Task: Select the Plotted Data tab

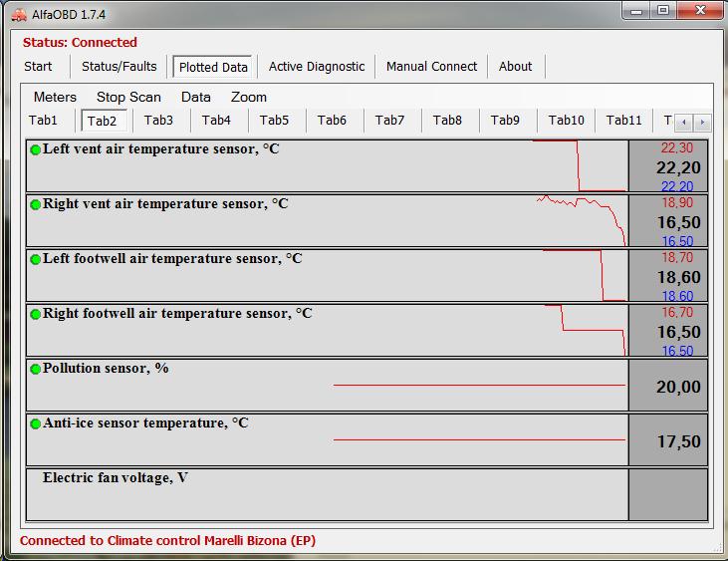Action: 213,67
